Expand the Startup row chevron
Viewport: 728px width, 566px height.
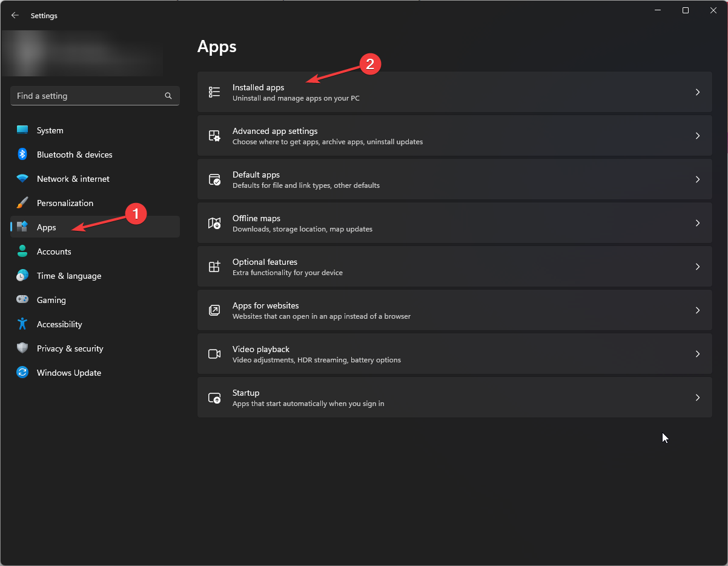point(698,398)
